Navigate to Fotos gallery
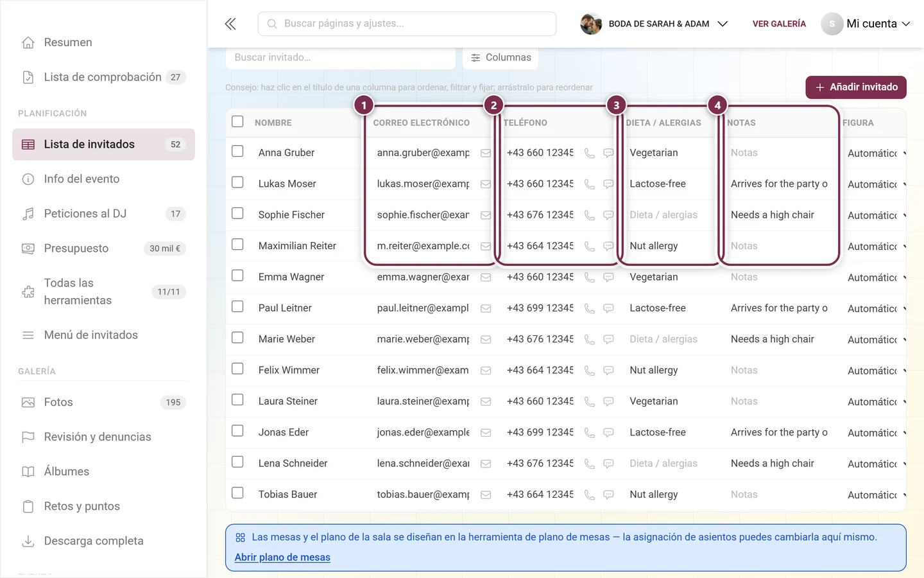 (103, 402)
